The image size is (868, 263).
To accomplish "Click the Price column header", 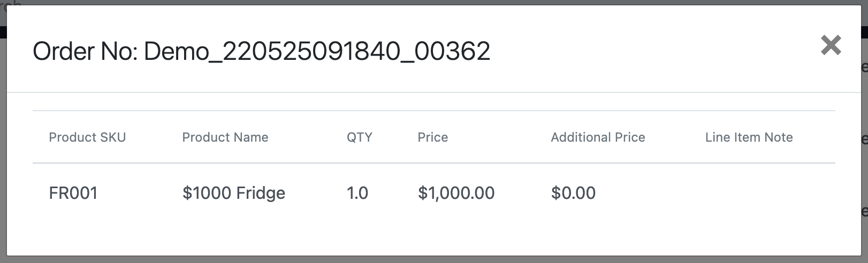I will (432, 137).
